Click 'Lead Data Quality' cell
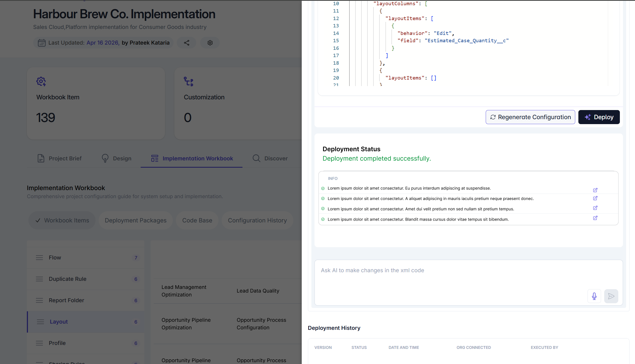Viewport: 635px width, 364px height. tap(258, 291)
